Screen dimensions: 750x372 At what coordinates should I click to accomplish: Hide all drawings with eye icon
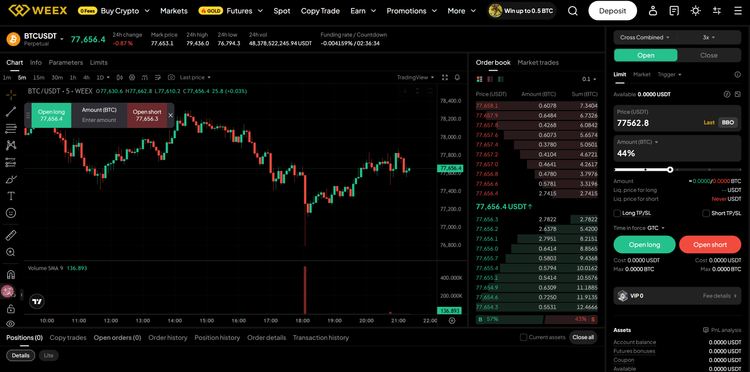click(11, 323)
